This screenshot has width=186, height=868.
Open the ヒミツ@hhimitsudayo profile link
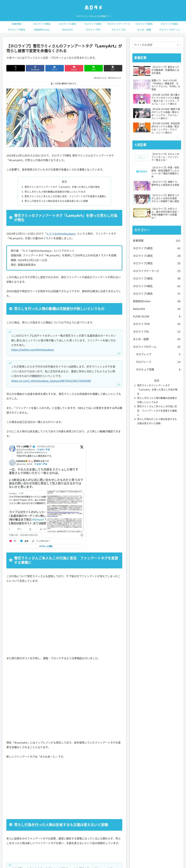point(61,233)
